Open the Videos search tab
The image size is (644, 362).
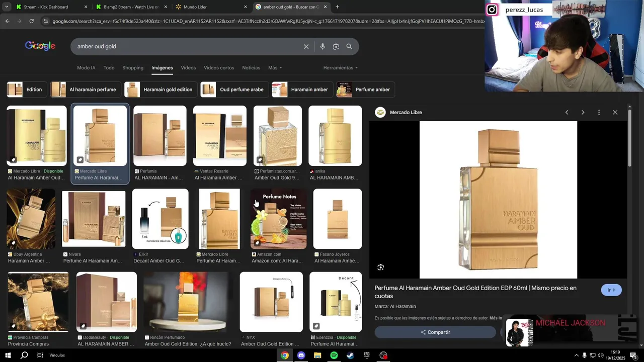pyautogui.click(x=188, y=68)
